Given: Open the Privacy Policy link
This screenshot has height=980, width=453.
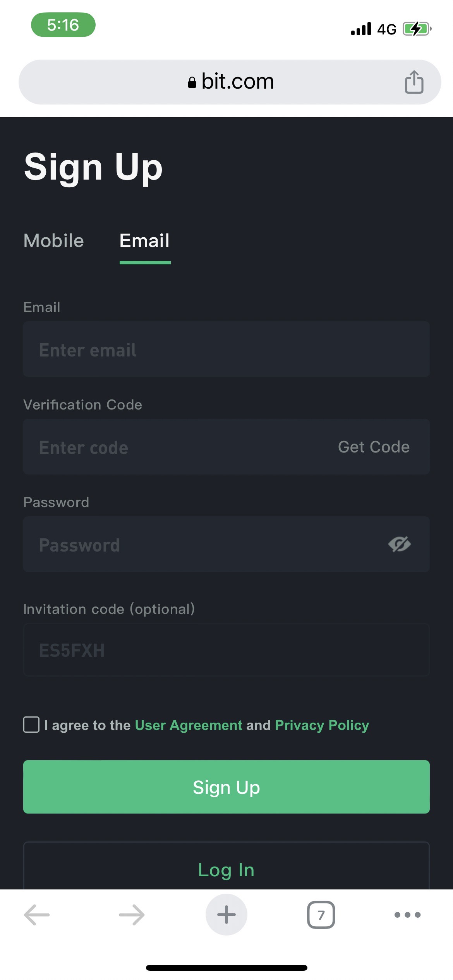Looking at the screenshot, I should point(322,725).
